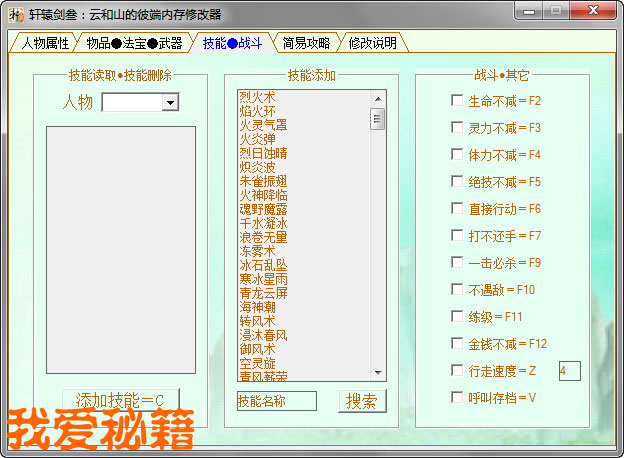Image resolution: width=624 pixels, height=458 pixels.
Task: Switch to the 人物属性 tab
Action: point(44,43)
